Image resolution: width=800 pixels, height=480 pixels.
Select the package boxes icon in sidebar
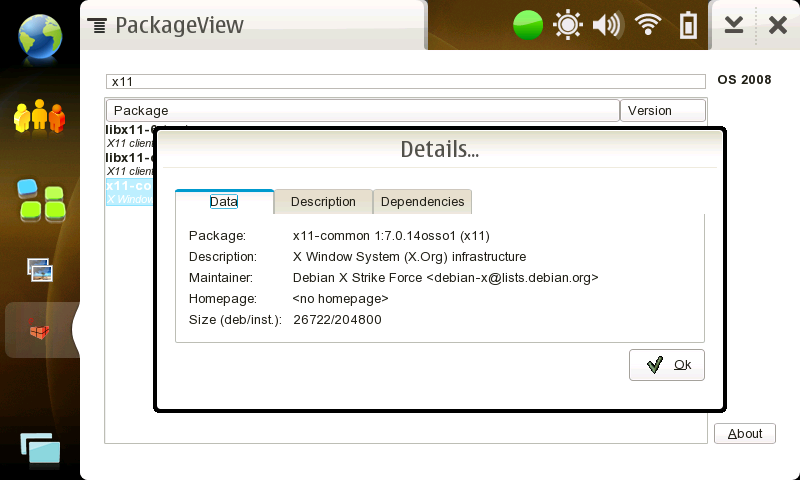pyautogui.click(x=40, y=330)
